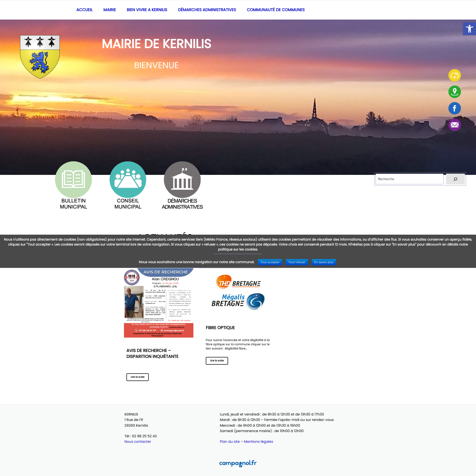Image resolution: width=476 pixels, height=476 pixels.
Task: Open the Conseil Municipal meeting icon
Action: [128, 180]
